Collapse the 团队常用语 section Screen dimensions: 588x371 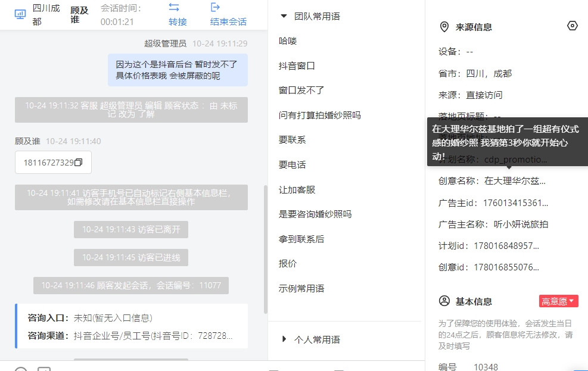pos(284,16)
